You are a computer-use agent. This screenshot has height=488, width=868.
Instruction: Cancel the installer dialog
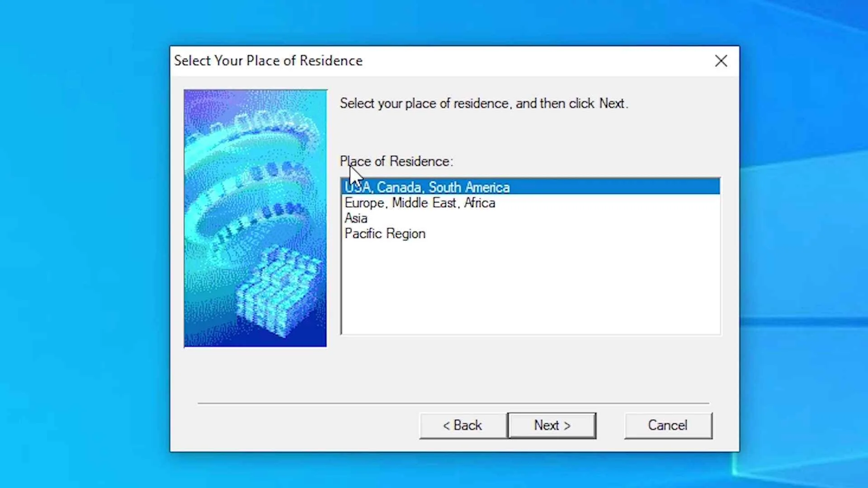668,425
